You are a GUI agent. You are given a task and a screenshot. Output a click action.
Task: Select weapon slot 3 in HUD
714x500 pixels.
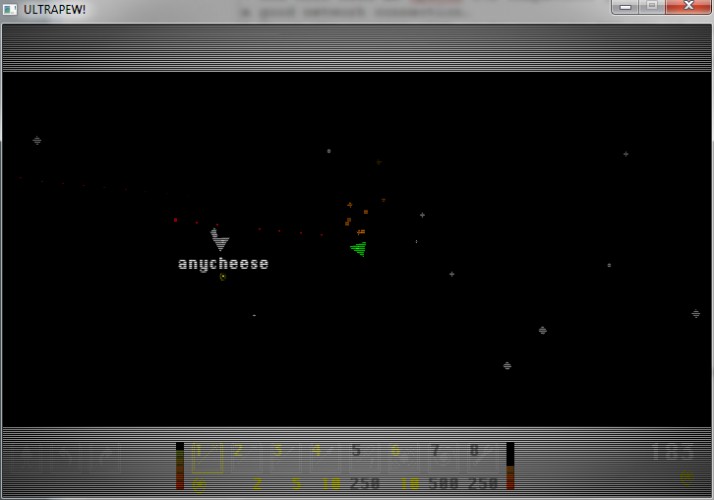point(285,458)
